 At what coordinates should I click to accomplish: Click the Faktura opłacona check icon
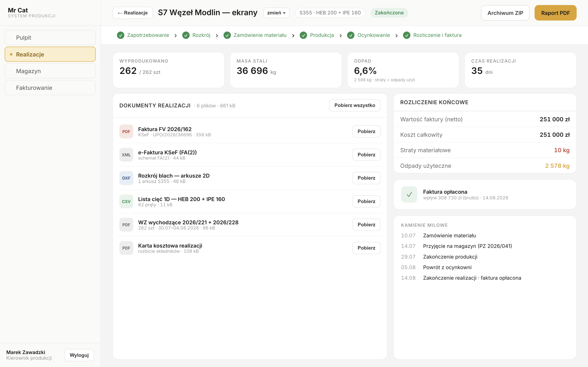point(409,194)
